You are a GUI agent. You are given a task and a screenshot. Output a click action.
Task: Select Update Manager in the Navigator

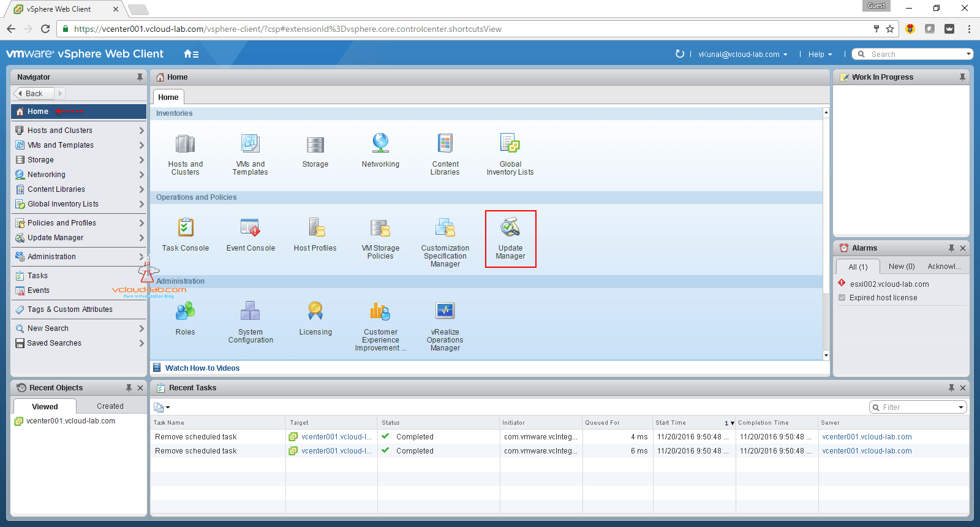coord(78,238)
